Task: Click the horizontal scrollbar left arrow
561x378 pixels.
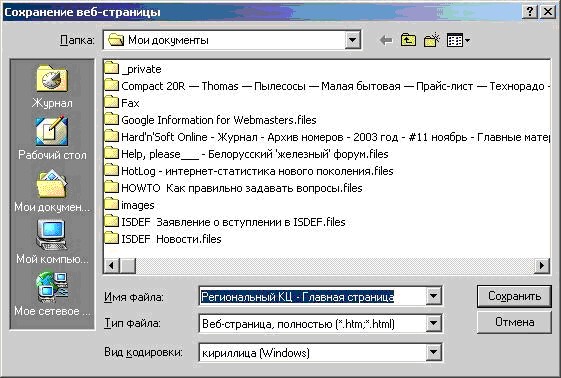Action: 111,265
